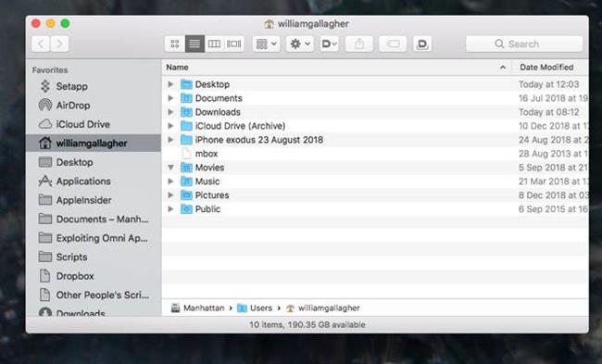Switch to column view
602x364 pixels.
point(214,44)
